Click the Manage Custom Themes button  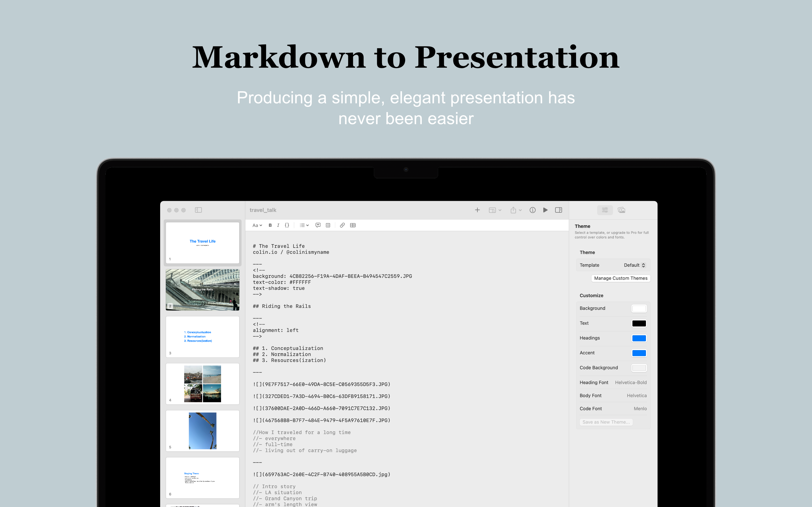[620, 278]
